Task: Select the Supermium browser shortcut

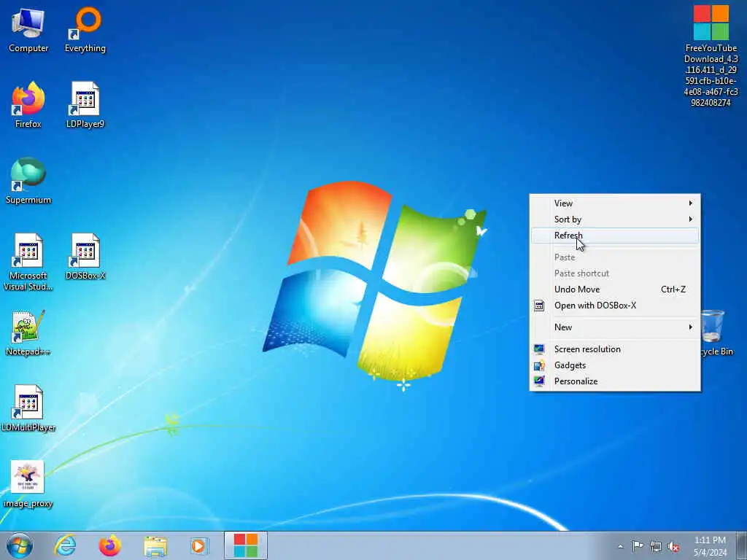Action: [28, 181]
